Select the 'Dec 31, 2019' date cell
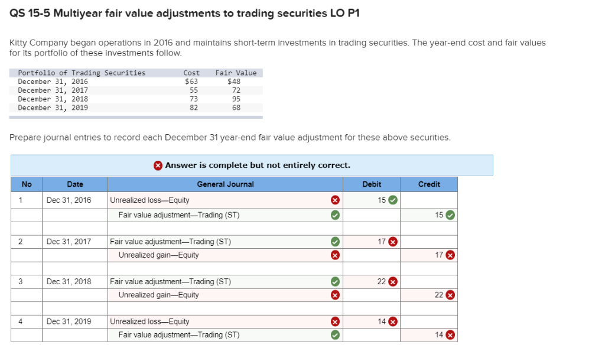The image size is (605, 364). pyautogui.click(x=75, y=321)
